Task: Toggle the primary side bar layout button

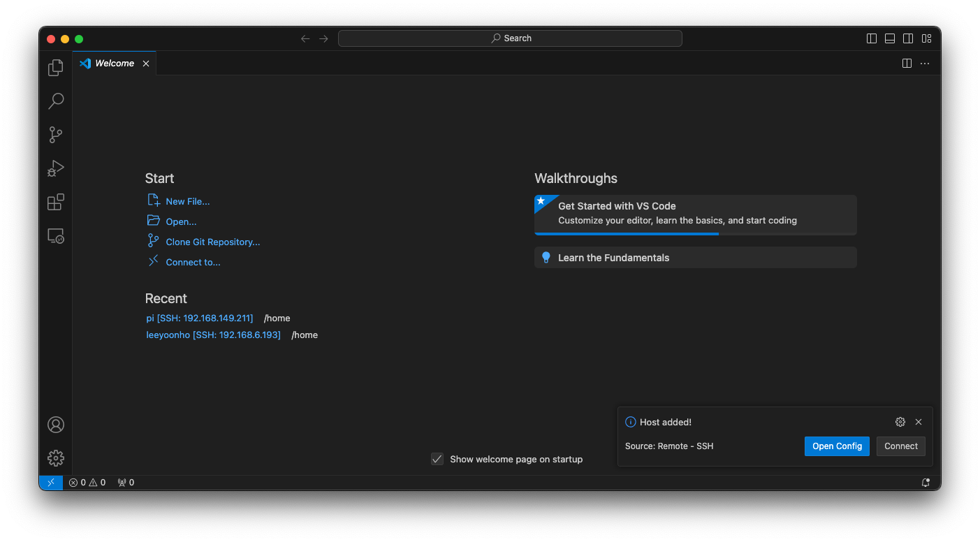Action: coord(872,38)
